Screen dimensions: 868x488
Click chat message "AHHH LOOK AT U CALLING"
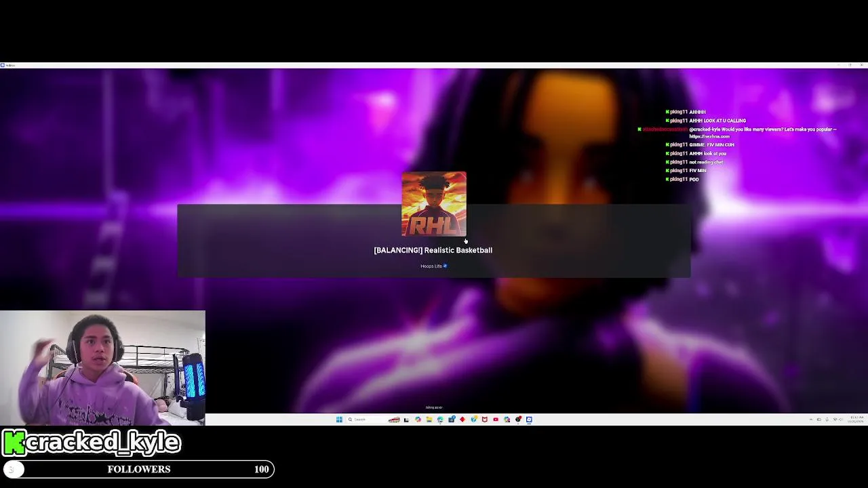(717, 121)
